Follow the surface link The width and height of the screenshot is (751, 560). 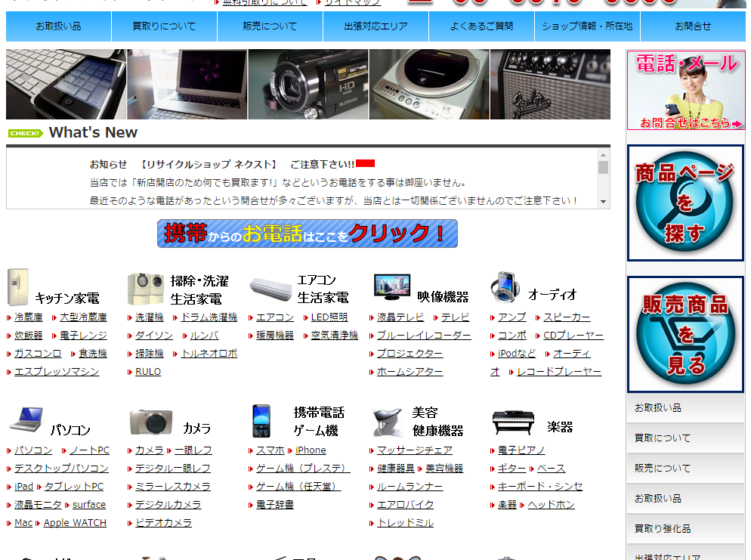point(89,504)
